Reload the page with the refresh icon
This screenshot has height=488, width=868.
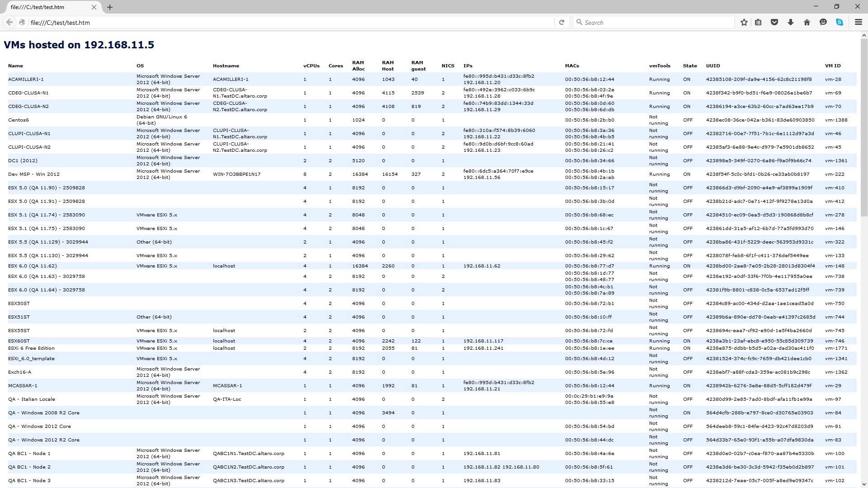(x=561, y=22)
